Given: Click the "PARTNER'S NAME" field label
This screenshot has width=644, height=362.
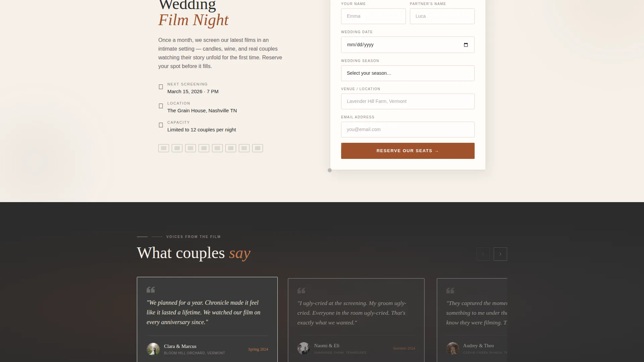Looking at the screenshot, I should click(x=428, y=4).
